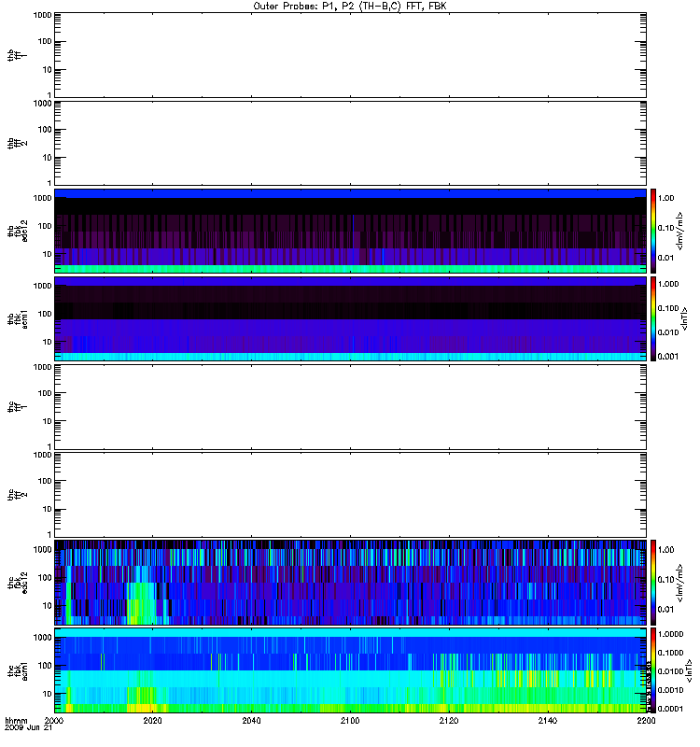Select the empty thb fff 2 panel
The width and height of the screenshot is (700, 747).
pyautogui.click(x=350, y=142)
